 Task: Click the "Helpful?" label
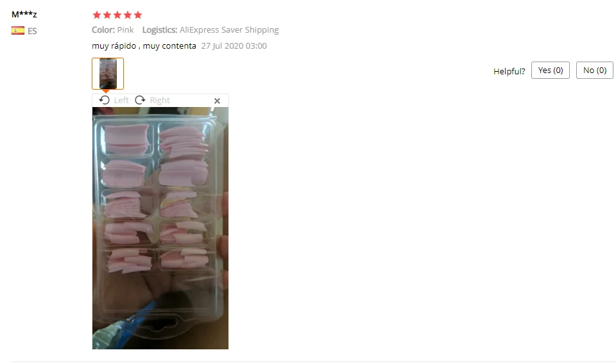(509, 71)
